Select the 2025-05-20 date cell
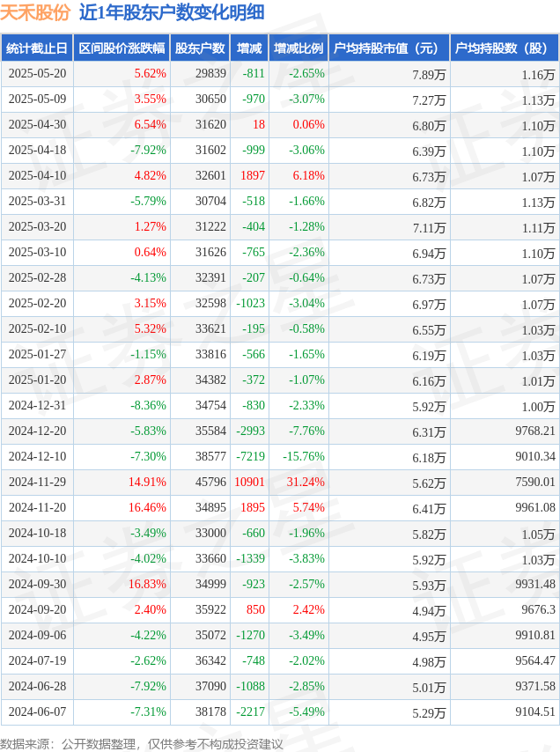 [x=37, y=73]
